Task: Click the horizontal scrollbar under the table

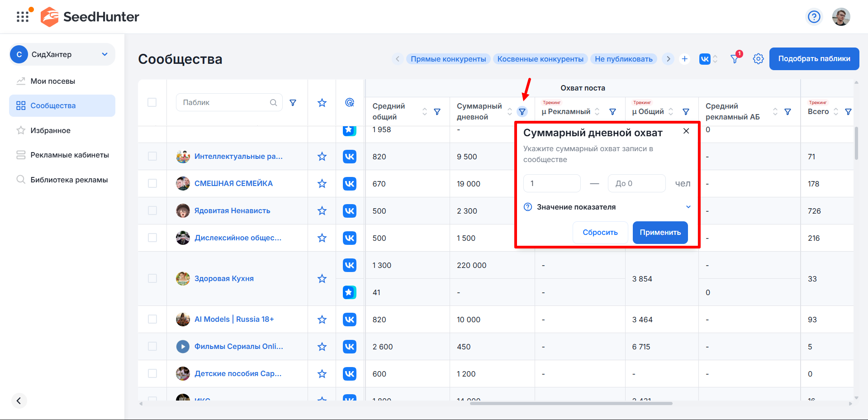Action: (x=571, y=403)
